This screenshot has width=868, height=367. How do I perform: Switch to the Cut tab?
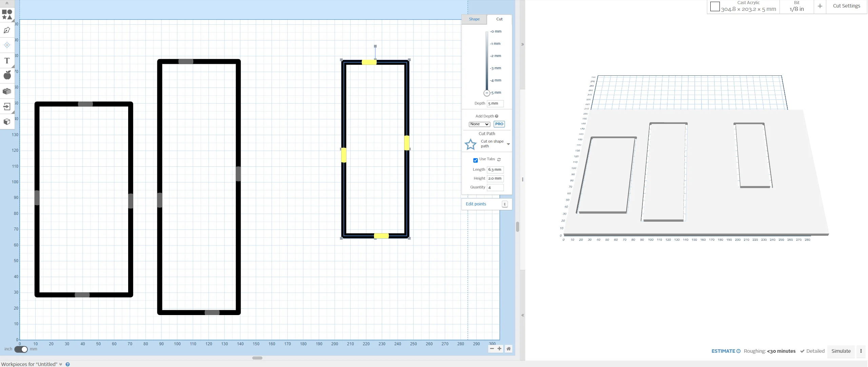[499, 19]
